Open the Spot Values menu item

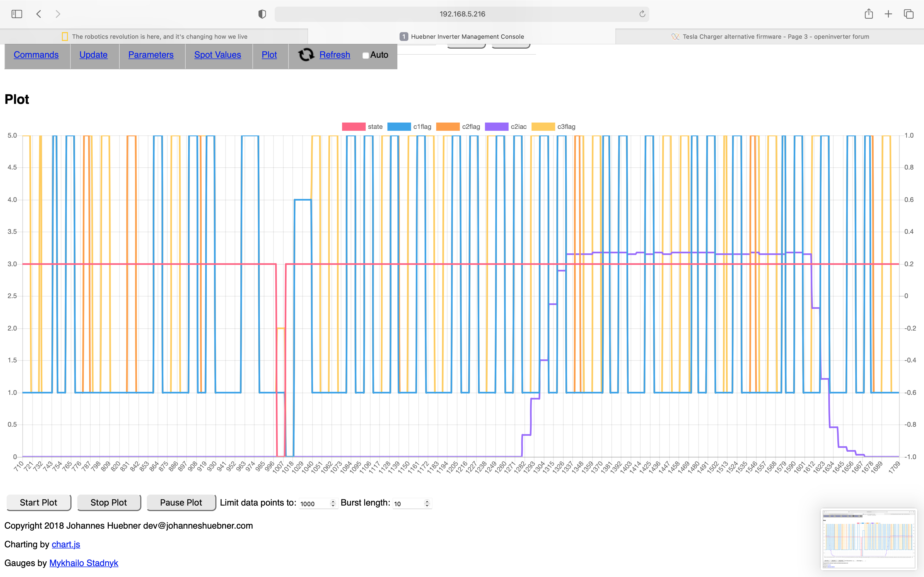pyautogui.click(x=218, y=55)
